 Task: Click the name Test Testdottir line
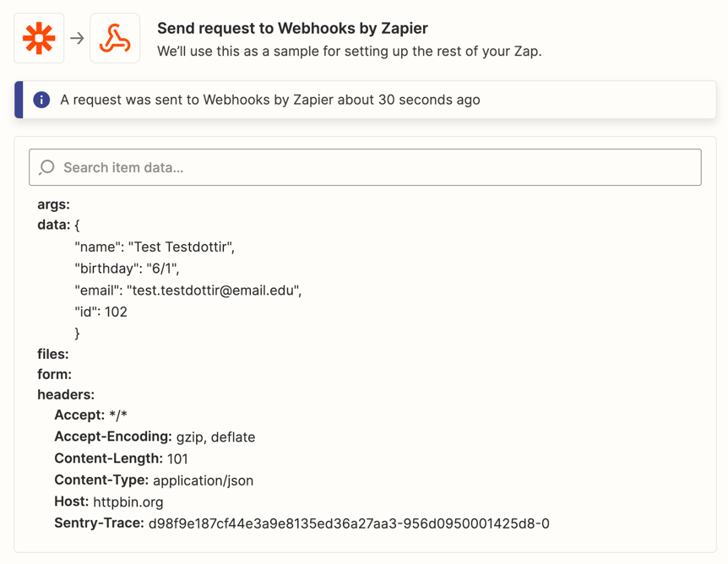[155, 247]
